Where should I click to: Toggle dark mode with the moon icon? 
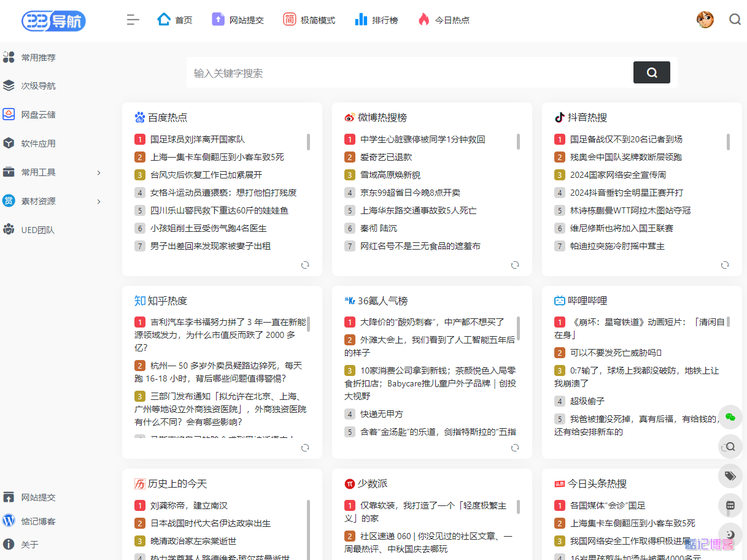coord(730,534)
